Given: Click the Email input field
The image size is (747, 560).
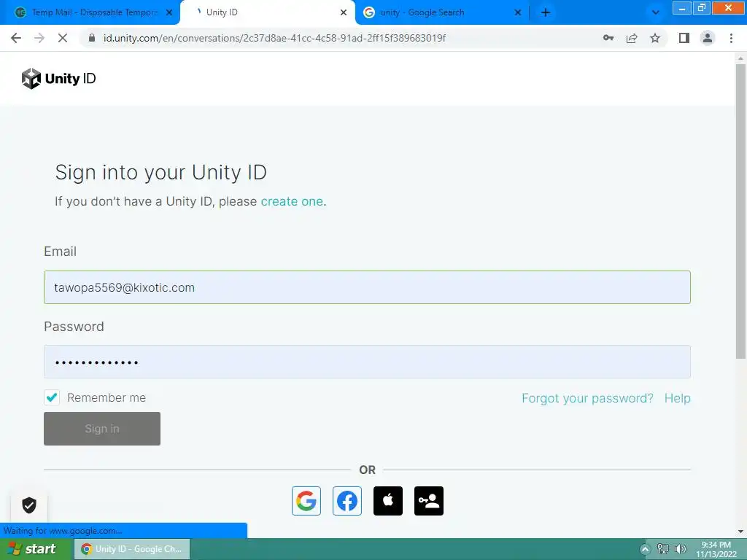Looking at the screenshot, I should 368,287.
